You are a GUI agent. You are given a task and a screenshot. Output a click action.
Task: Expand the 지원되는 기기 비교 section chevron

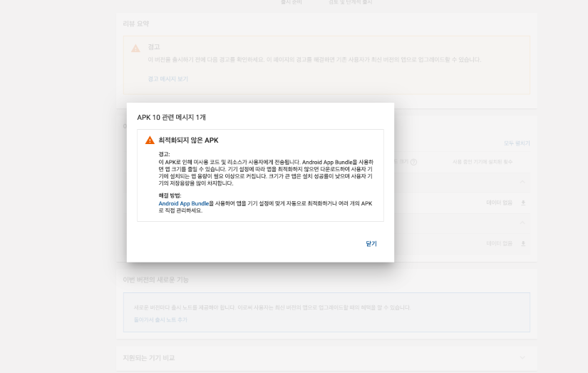(x=522, y=357)
